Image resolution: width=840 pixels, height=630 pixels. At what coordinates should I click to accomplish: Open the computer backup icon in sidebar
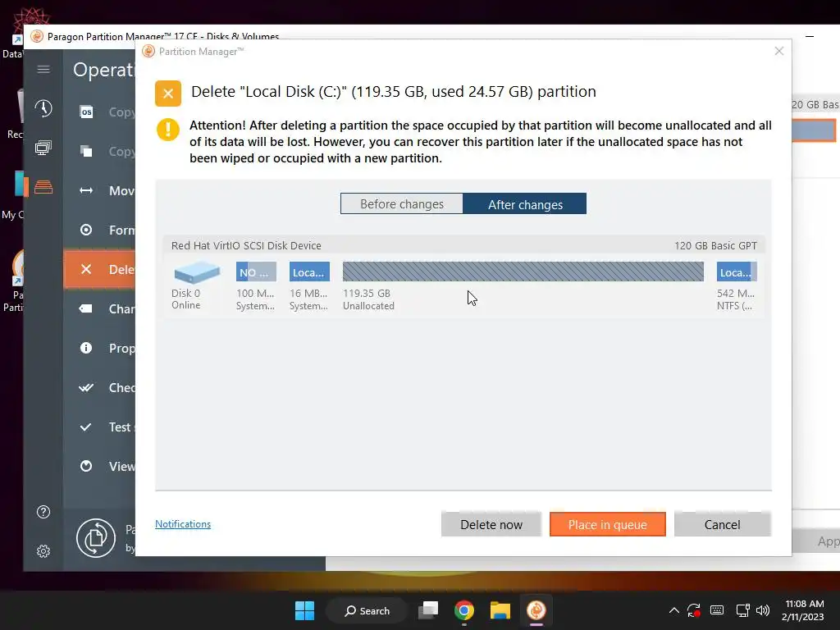click(43, 148)
